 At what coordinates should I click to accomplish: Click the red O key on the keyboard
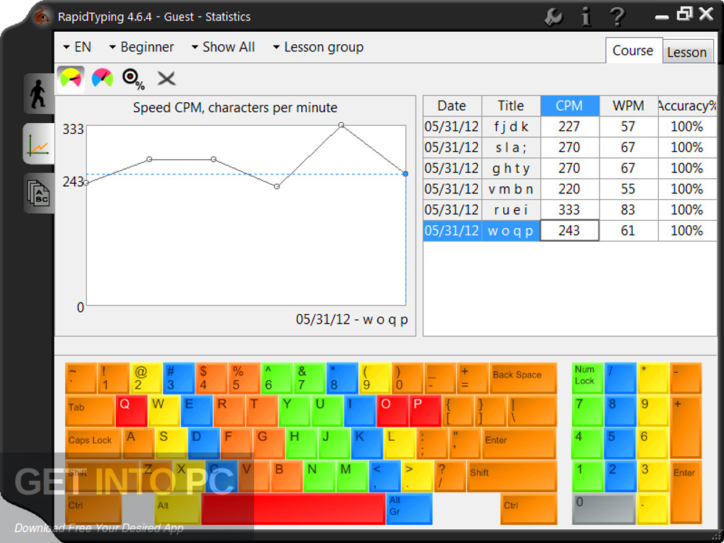click(393, 410)
